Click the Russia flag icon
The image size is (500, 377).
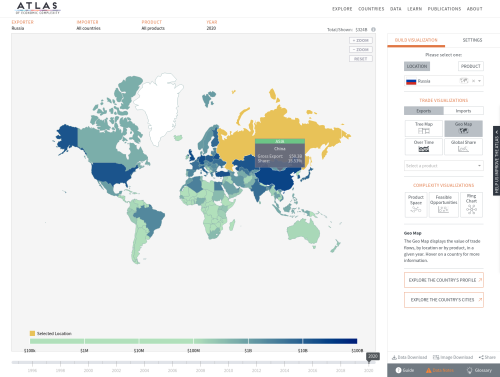tap(411, 81)
